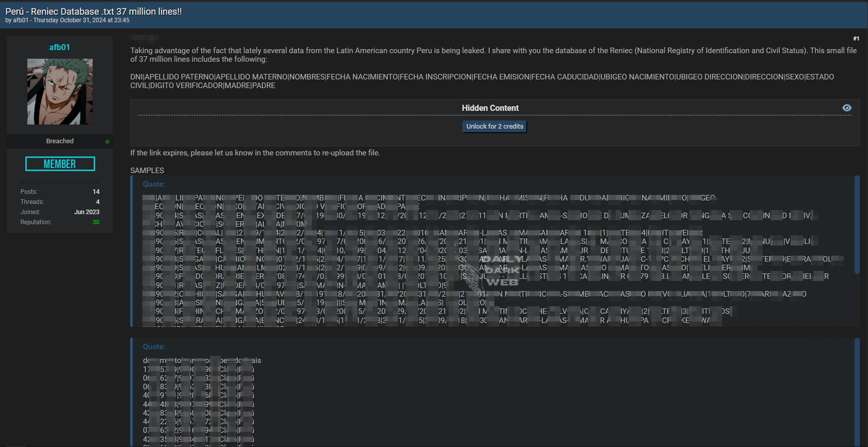Click the second Quote label
This screenshot has width=868, height=447.
(154, 347)
